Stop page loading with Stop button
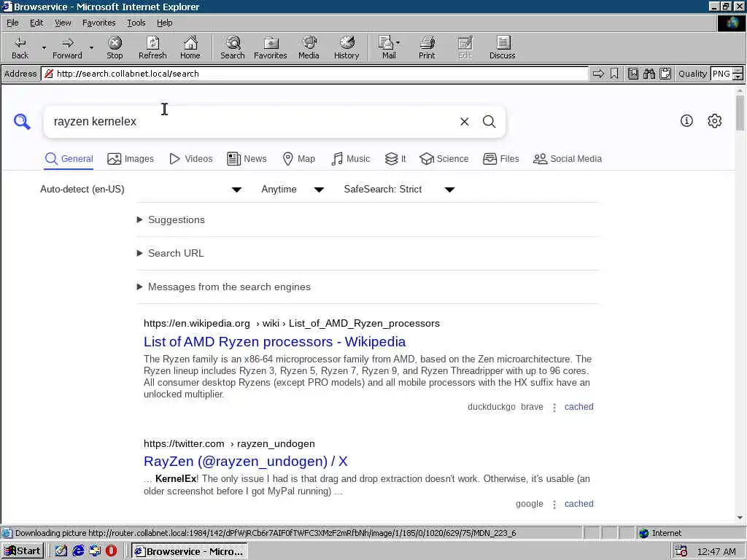The width and height of the screenshot is (747, 560). point(115,47)
